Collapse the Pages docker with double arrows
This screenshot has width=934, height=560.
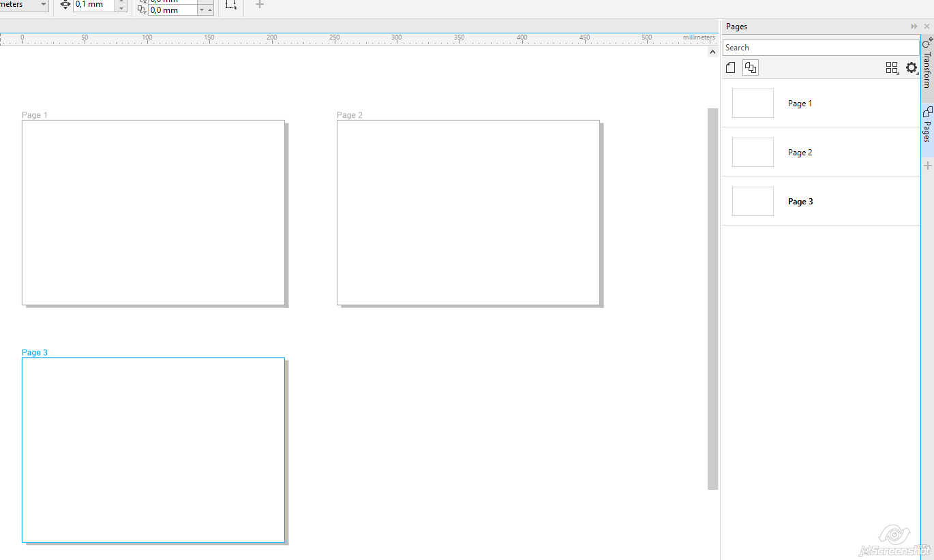914,27
